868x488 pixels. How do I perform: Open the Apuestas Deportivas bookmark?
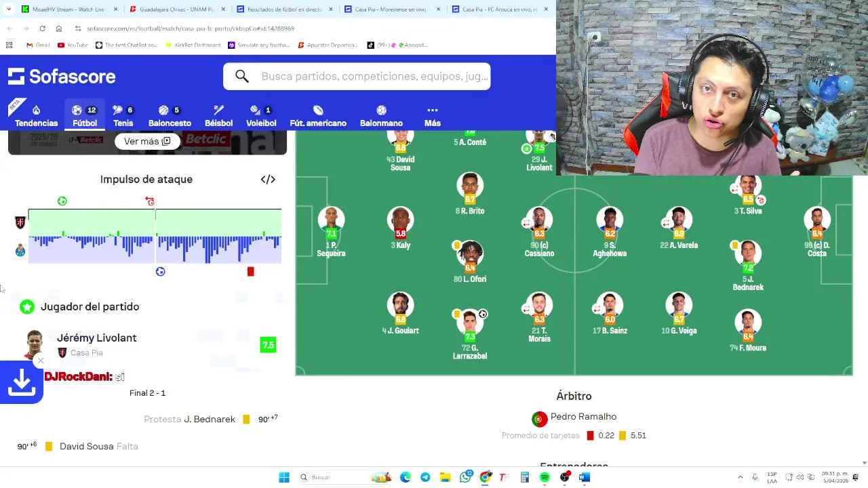point(328,45)
